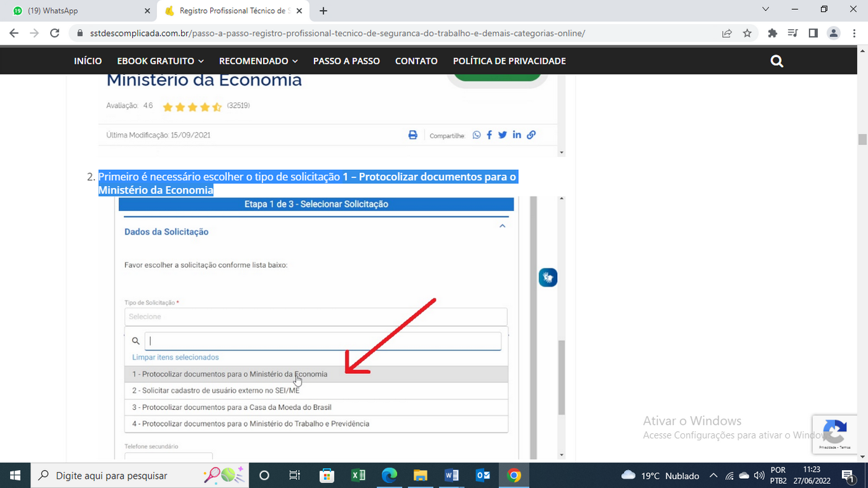Viewport: 868px width, 488px height.
Task: Open Word from the taskbar
Action: tap(452, 476)
